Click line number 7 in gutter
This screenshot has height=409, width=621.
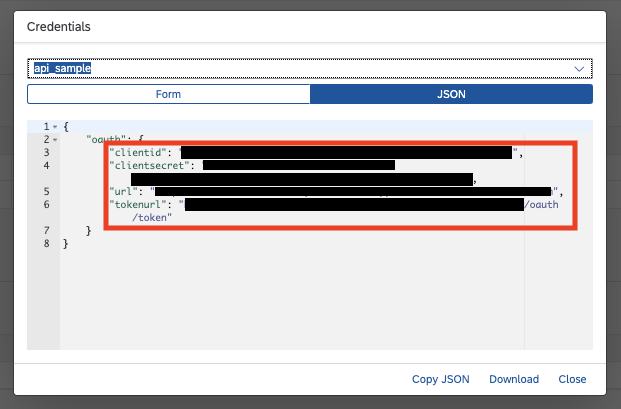coord(47,230)
